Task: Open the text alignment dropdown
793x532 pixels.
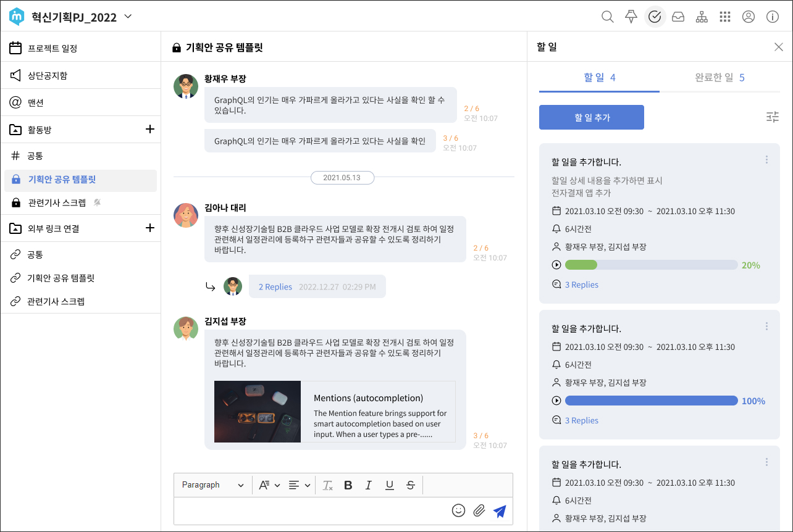Action: (x=300, y=485)
